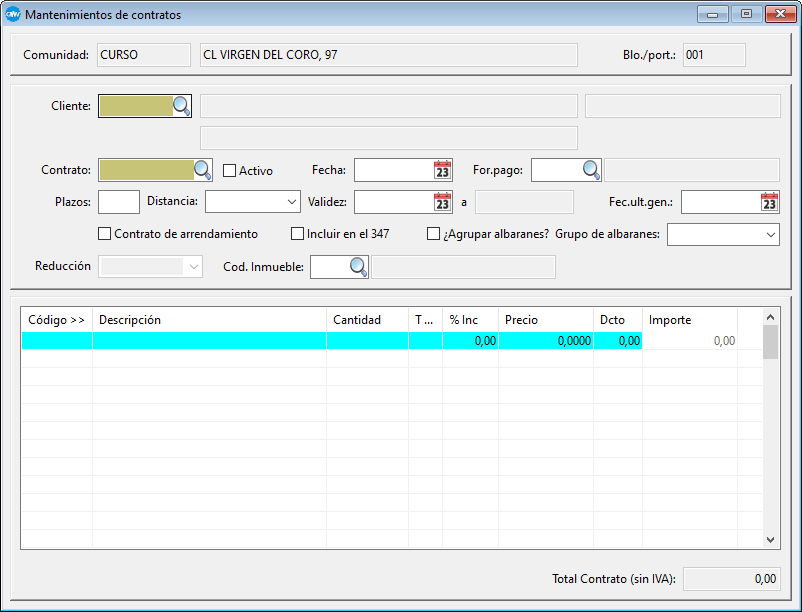802x612 pixels.
Task: Open the Grupo de albaranes dropdown
Action: pyautogui.click(x=769, y=234)
